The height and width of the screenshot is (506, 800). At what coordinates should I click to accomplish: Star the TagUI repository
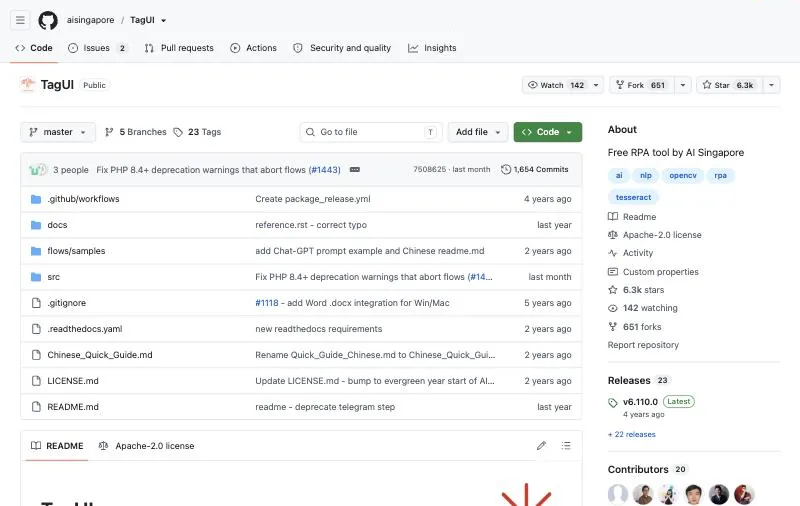(x=730, y=85)
